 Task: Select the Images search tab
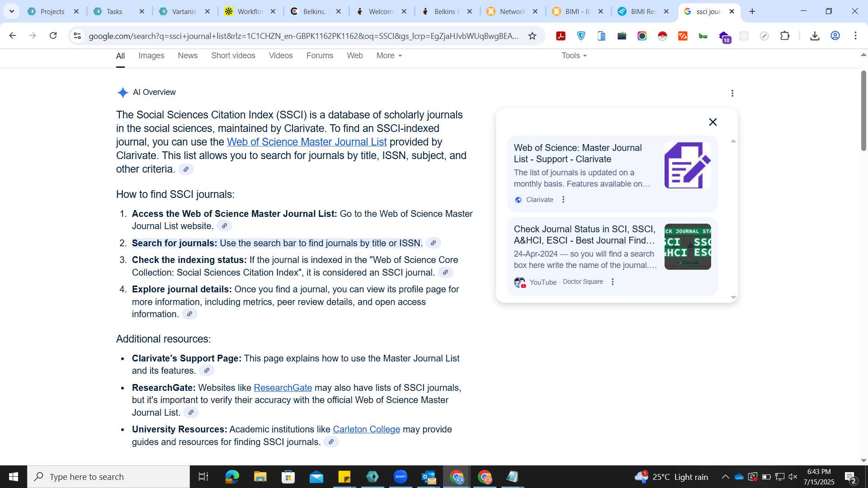151,56
